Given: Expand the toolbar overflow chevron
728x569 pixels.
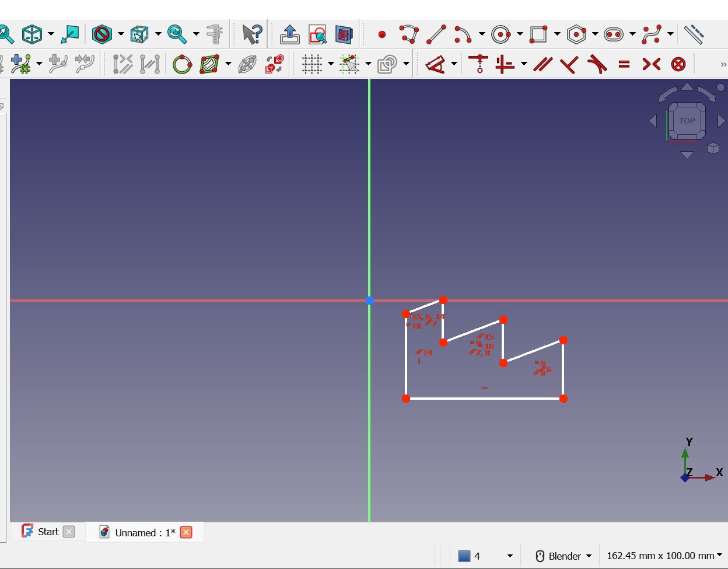Looking at the screenshot, I should (723, 64).
